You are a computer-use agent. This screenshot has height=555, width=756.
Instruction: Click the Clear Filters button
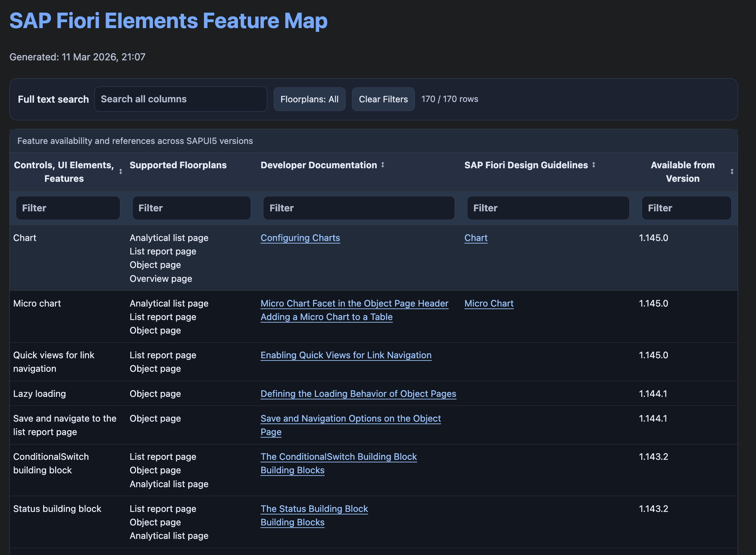click(x=383, y=99)
